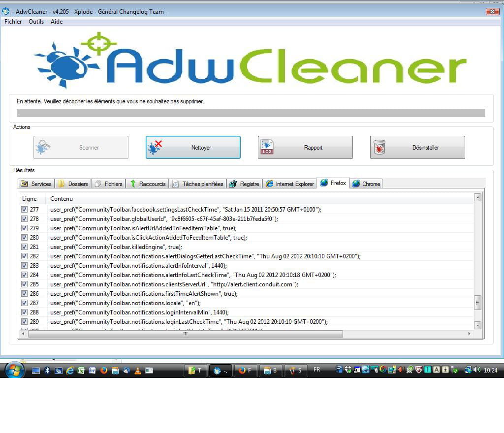The width and height of the screenshot is (504, 433).
Task: Launch VLC media player from quick launch
Action: [138, 371]
